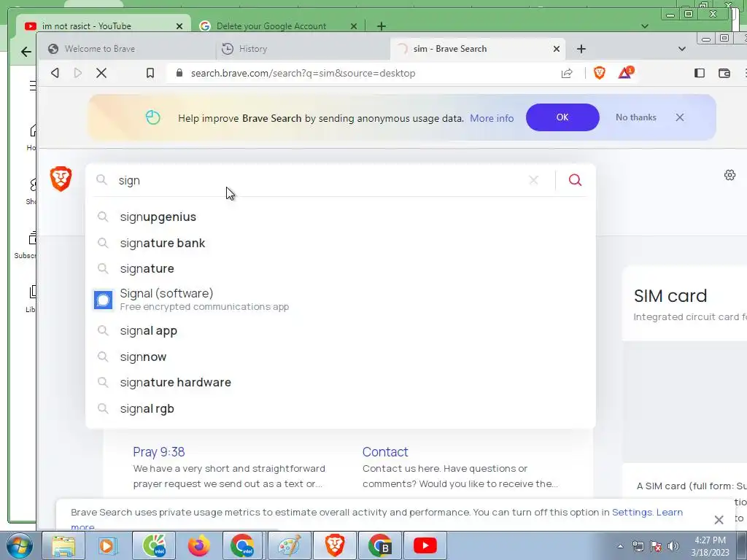Open Brave Shields lion icon

[x=600, y=72]
